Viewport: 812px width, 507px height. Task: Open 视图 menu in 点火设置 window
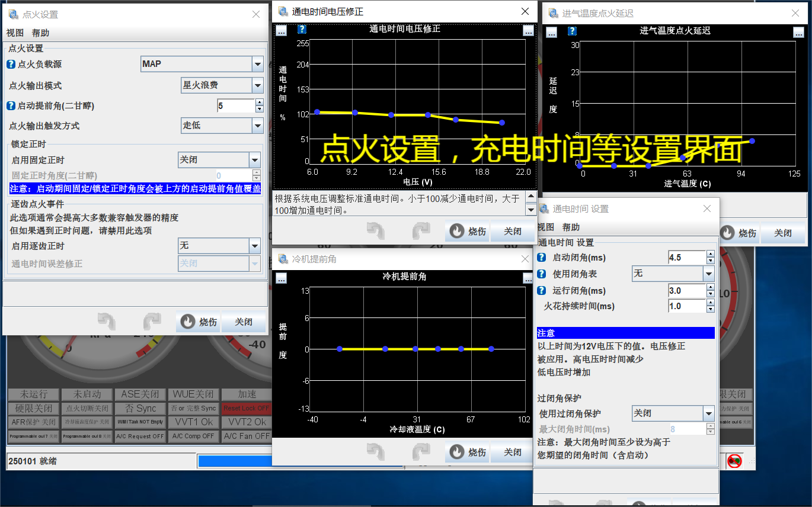pos(15,33)
